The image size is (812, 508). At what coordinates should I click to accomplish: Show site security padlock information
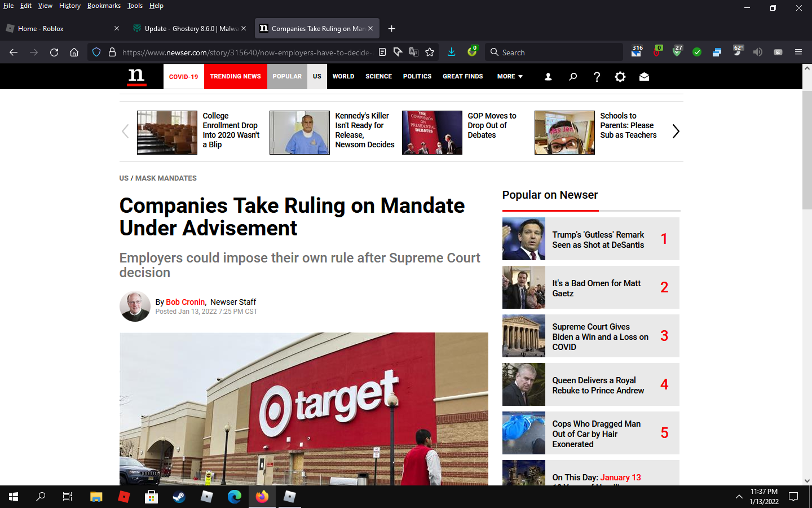[x=112, y=52]
